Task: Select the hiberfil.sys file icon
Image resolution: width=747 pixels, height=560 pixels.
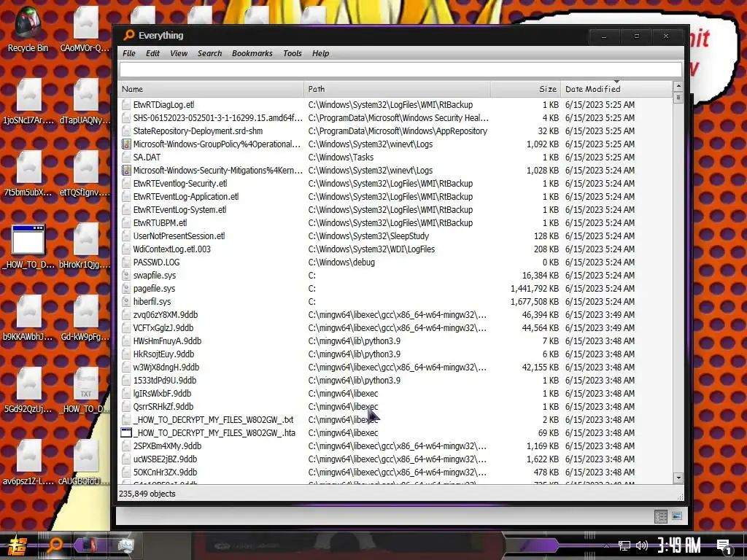Action: [126, 301]
